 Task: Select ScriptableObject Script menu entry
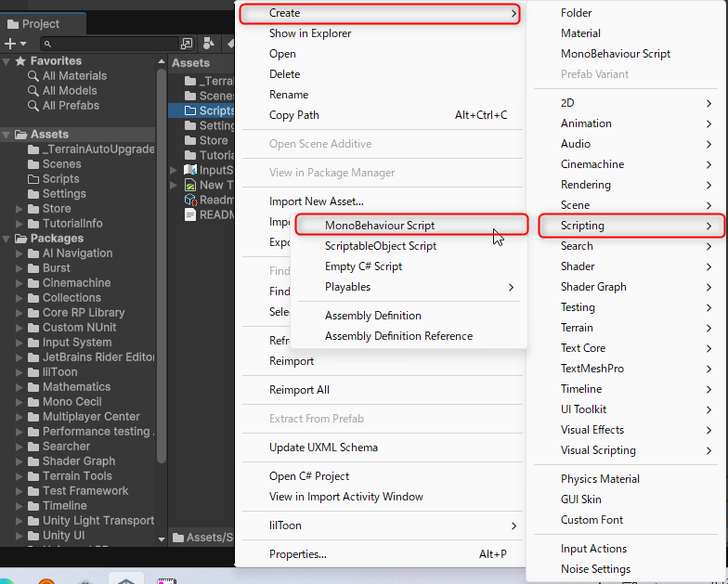pos(381,246)
